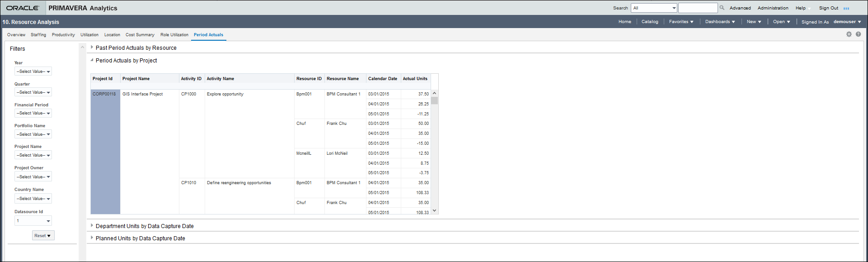This screenshot has height=262, width=868.
Task: Open the Datasource Id dropdown
Action: point(33,221)
